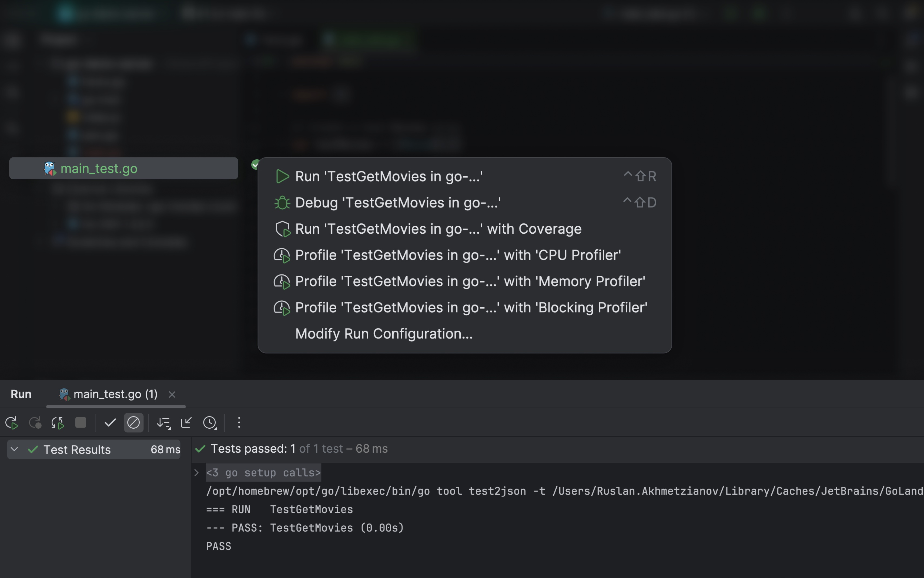The width and height of the screenshot is (924, 578).
Task: Stop the running test process
Action: [81, 423]
